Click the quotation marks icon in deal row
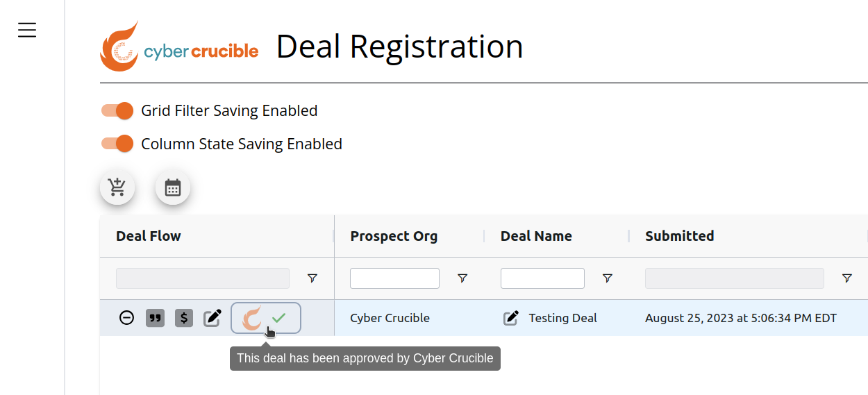 [x=155, y=318]
